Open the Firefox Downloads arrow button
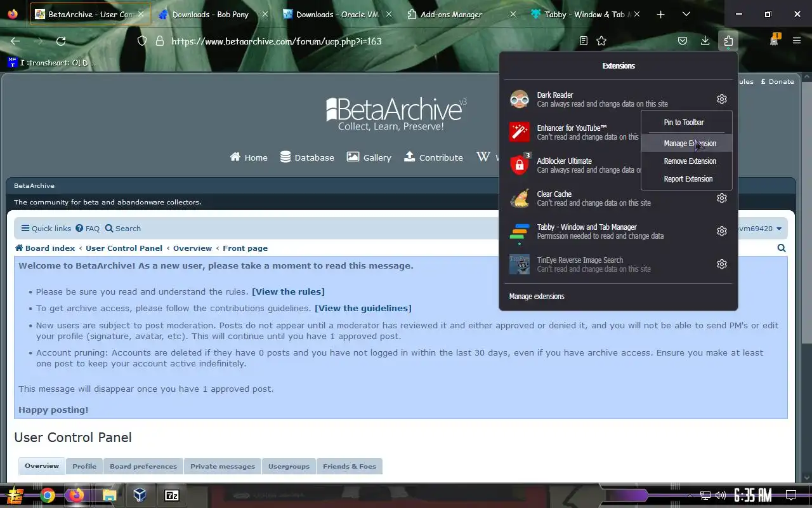 705,41
